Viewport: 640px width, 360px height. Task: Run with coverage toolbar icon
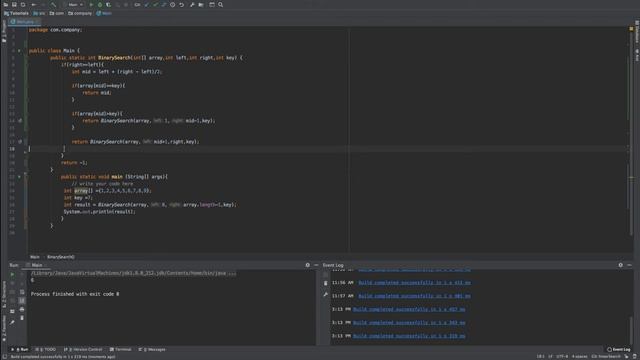pyautogui.click(x=108, y=4)
